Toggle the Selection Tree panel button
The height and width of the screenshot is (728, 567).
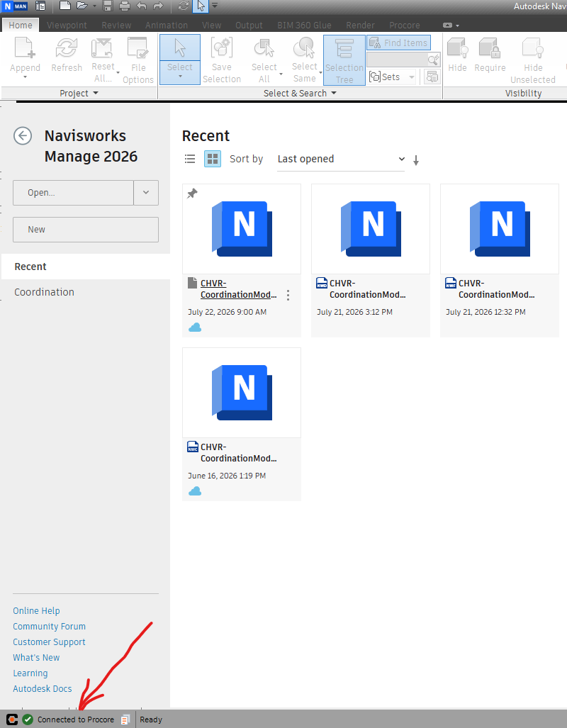point(344,60)
